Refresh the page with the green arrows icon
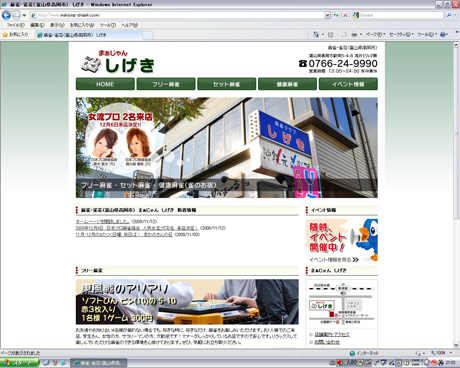 (x=336, y=15)
